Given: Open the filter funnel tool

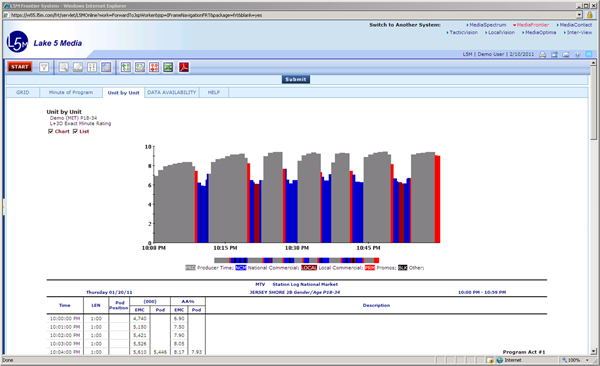Looking at the screenshot, I should (44, 67).
